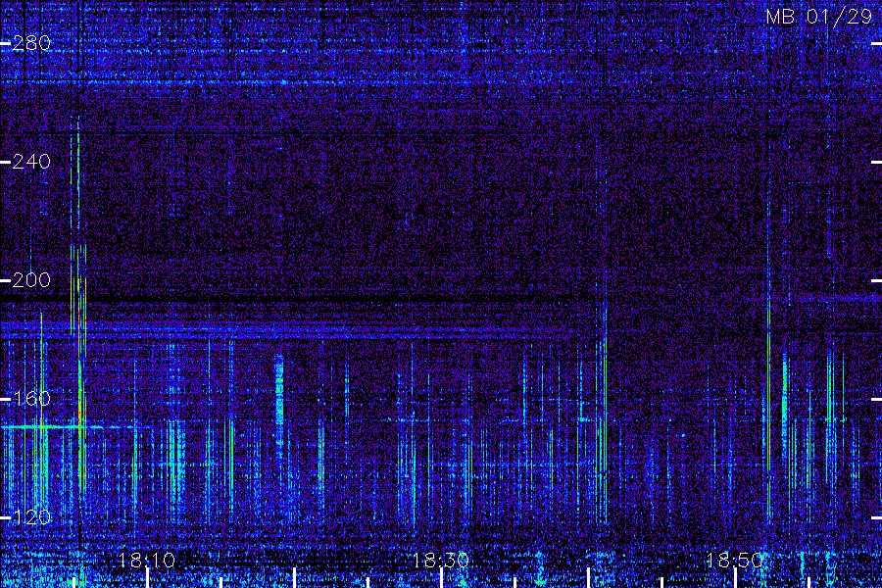This screenshot has height=588, width=882.
Task: Click the 200 frequency axis label
Action: 31,280
